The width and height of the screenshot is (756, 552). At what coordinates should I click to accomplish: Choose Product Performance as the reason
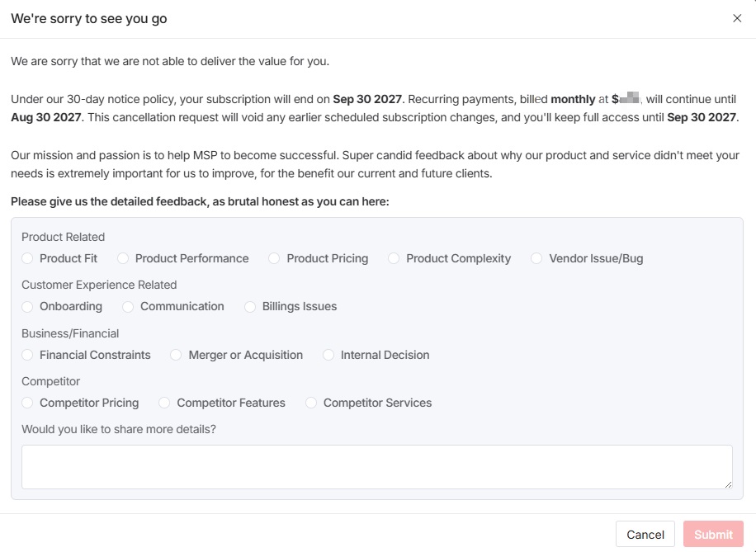pos(123,258)
